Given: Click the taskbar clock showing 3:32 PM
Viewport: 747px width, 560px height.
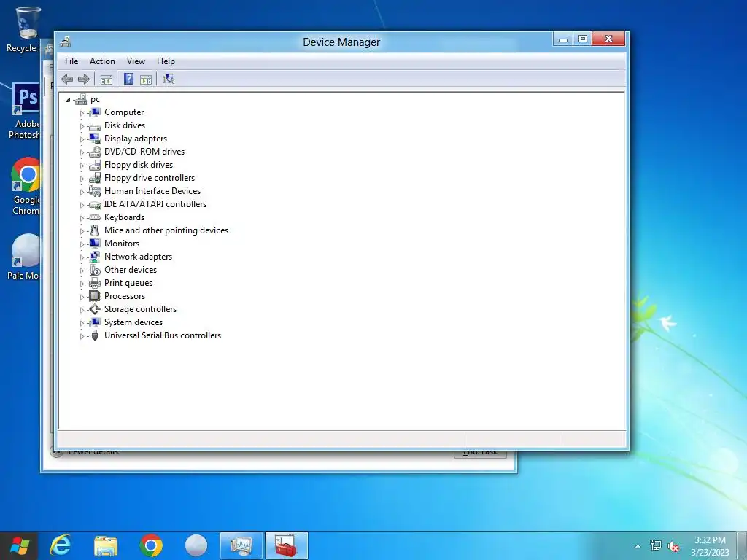Looking at the screenshot, I should click(710, 546).
